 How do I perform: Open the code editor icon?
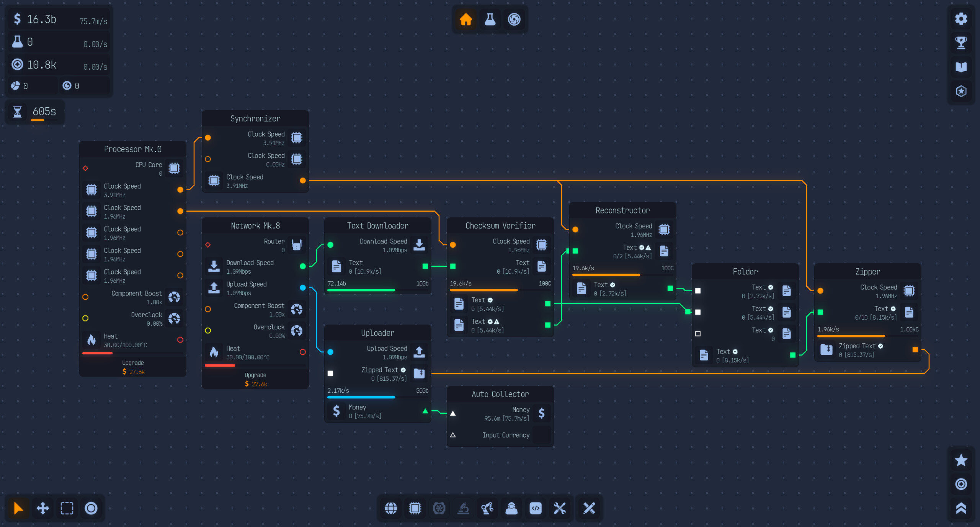536,508
